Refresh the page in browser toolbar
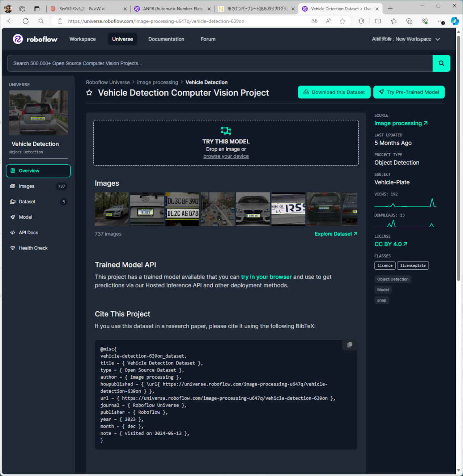Image resolution: width=463 pixels, height=476 pixels. coord(26,21)
